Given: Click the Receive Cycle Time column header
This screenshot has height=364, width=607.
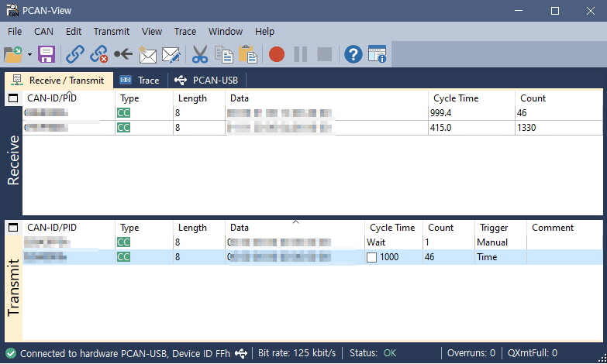Looking at the screenshot, I should 471,98.
